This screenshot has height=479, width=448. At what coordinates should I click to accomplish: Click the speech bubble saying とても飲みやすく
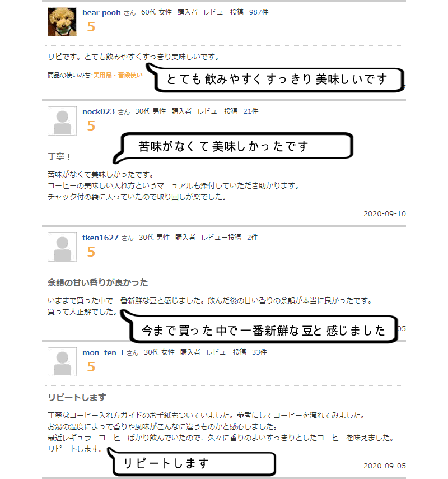pos(275,79)
